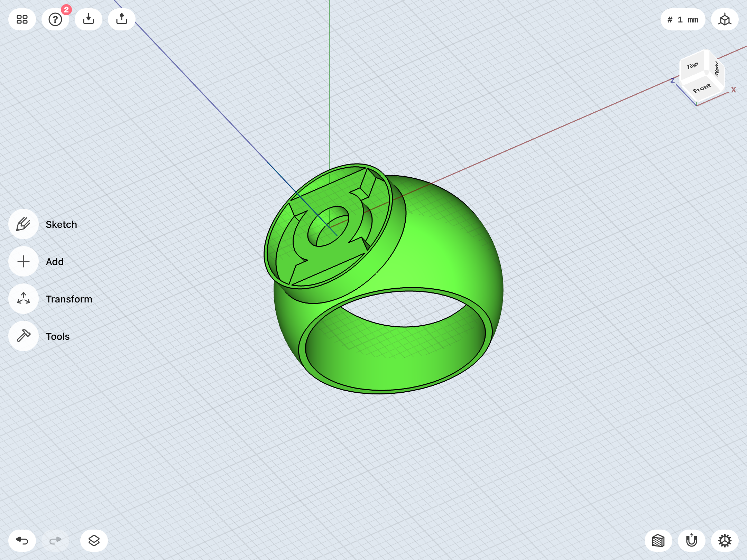747x560 pixels.
Task: Select the Front face of view cube
Action: [x=702, y=88]
